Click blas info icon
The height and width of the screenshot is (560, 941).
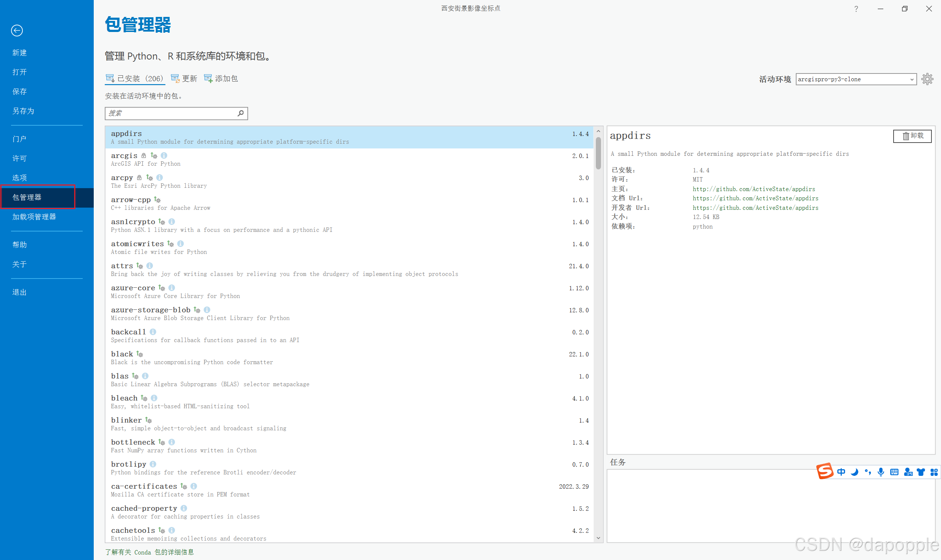(145, 376)
